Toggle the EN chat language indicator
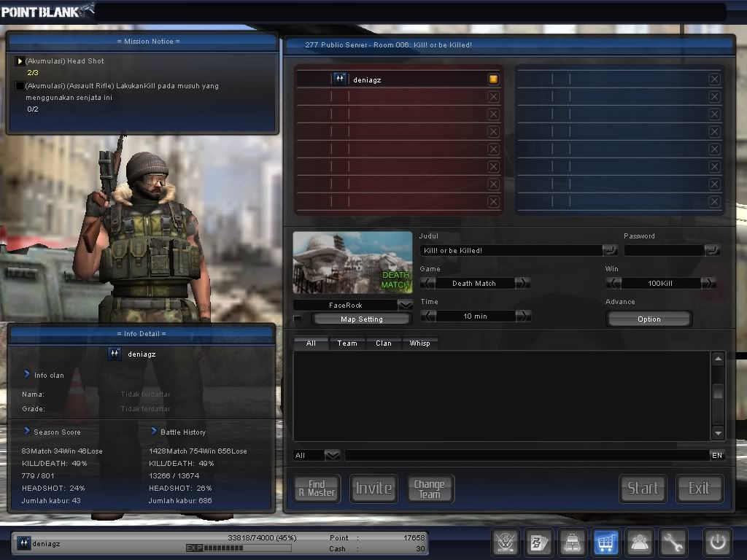The height and width of the screenshot is (560, 747). click(717, 455)
